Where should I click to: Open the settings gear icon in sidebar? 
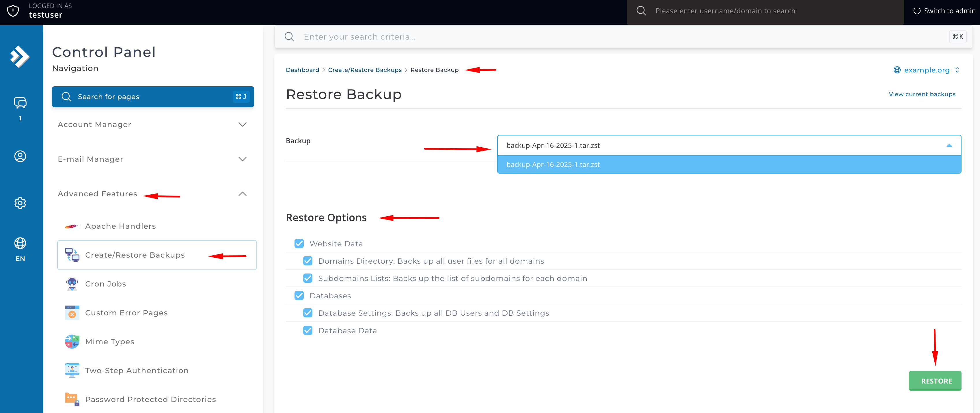[x=20, y=203]
